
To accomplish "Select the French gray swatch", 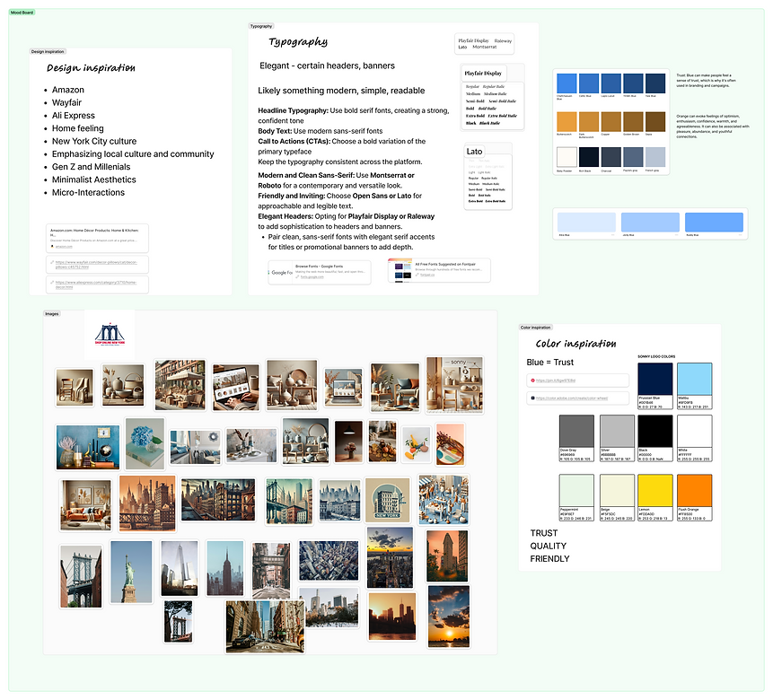I will pos(655,157).
